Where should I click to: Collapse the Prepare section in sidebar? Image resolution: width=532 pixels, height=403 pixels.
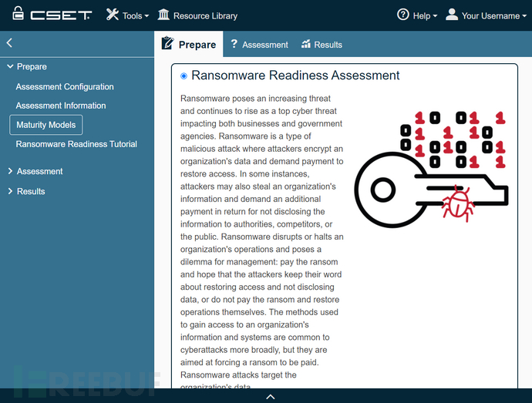tap(32, 67)
